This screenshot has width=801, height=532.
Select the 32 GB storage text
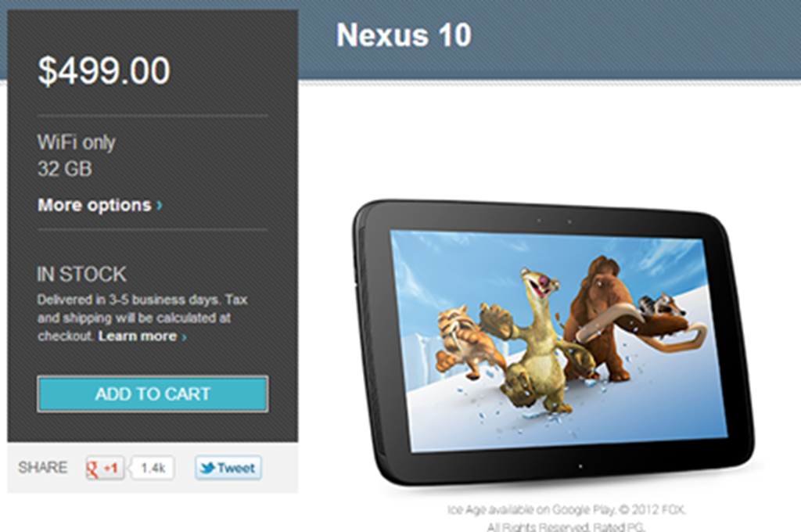point(65,169)
